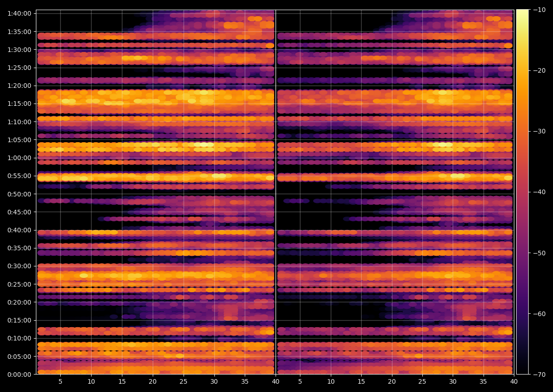Click the 0:25:00 time axis label

tap(19, 284)
